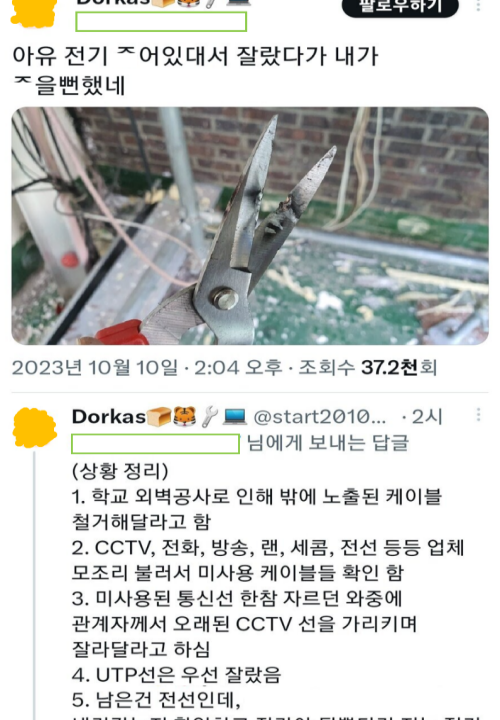Click the reply text (상황 정리)
Screen dimensions: 500x720
pos(120,471)
